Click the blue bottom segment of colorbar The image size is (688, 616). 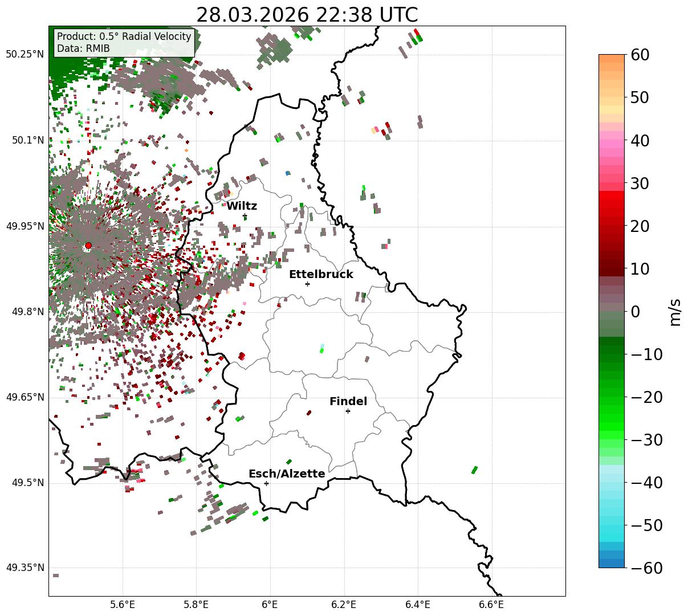point(612,564)
